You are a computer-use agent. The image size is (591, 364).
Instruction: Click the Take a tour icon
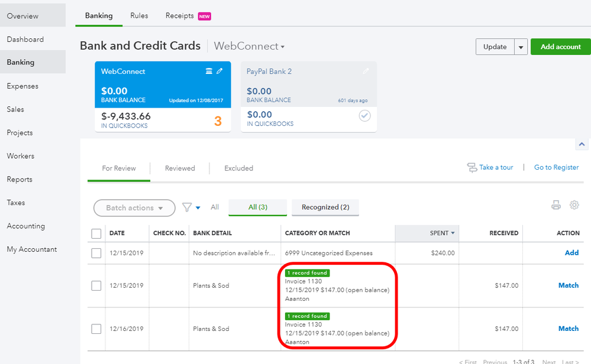472,167
